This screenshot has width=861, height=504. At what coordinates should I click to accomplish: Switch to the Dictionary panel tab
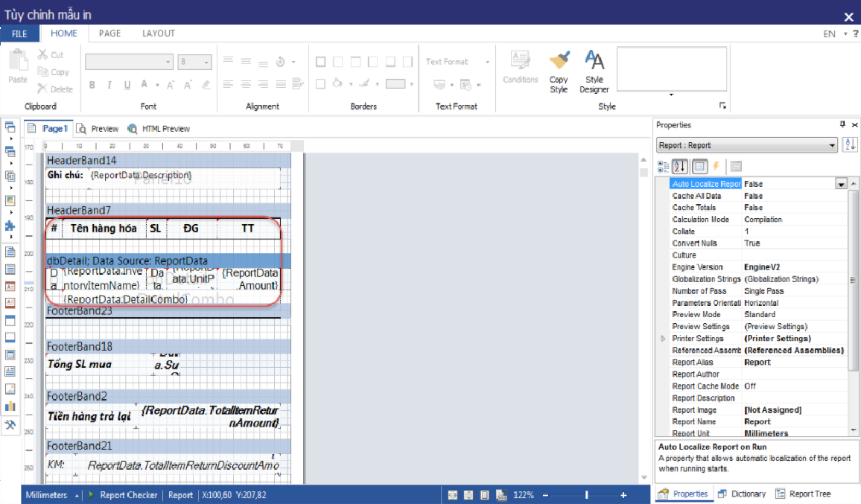[741, 494]
